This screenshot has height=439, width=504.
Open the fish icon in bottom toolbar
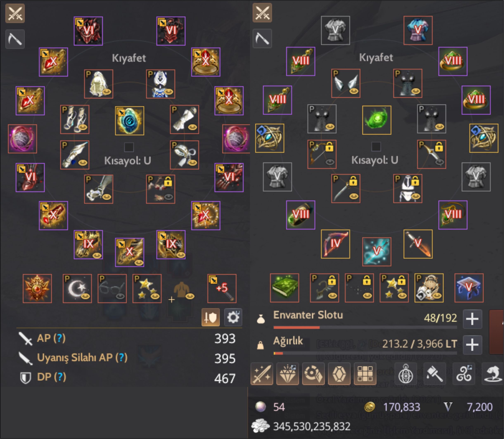coord(493,374)
